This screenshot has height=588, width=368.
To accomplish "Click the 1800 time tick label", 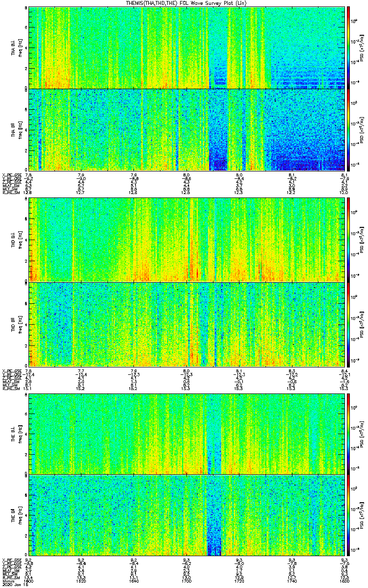I will pos(344,581).
